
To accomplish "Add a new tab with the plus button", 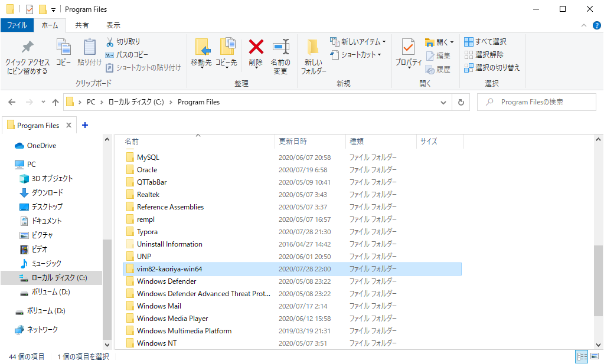I will coord(85,125).
